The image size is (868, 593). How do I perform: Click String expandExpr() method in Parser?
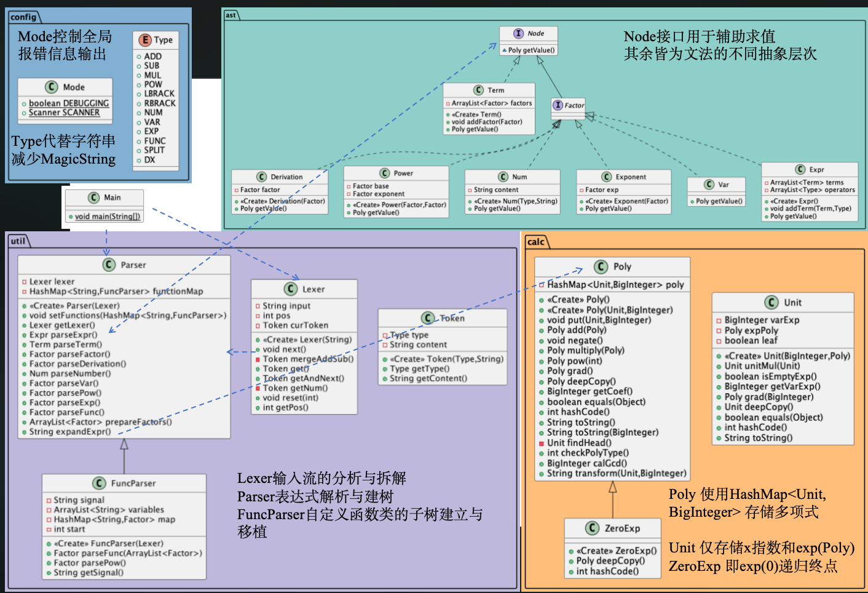click(x=70, y=432)
